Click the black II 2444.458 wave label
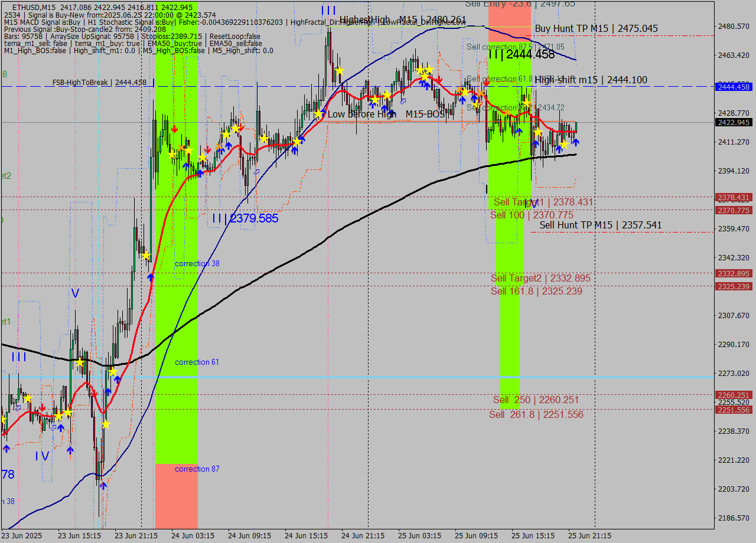The image size is (756, 543). tap(522, 55)
